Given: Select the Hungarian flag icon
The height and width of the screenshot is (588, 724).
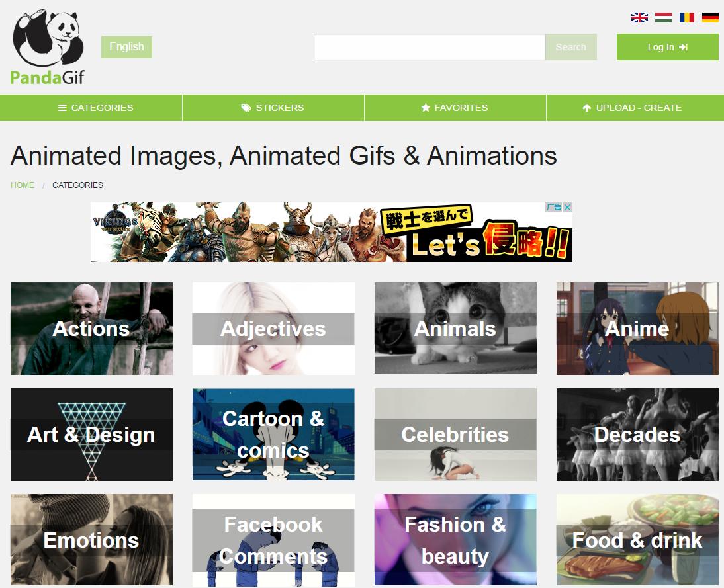Looking at the screenshot, I should (x=663, y=18).
